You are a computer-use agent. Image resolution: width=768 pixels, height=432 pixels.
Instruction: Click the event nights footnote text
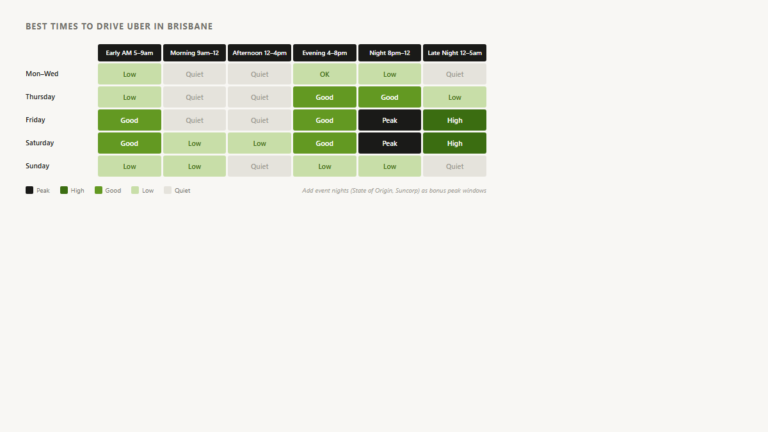tap(394, 191)
